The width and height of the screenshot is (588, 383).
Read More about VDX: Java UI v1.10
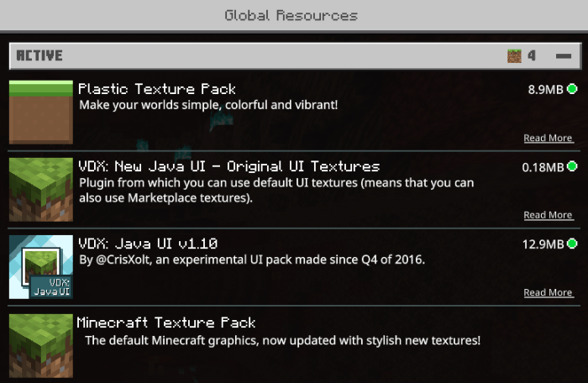[x=549, y=292]
